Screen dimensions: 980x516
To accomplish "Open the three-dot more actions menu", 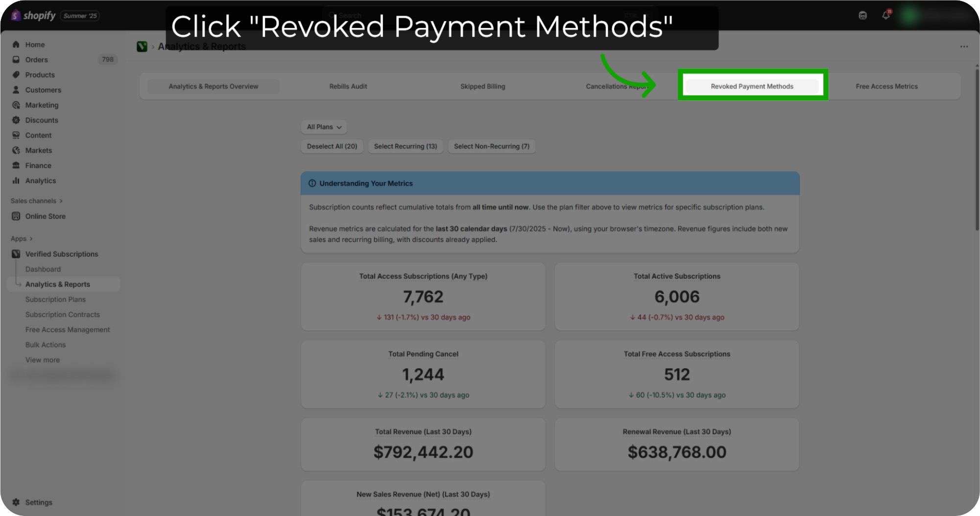I will point(964,47).
